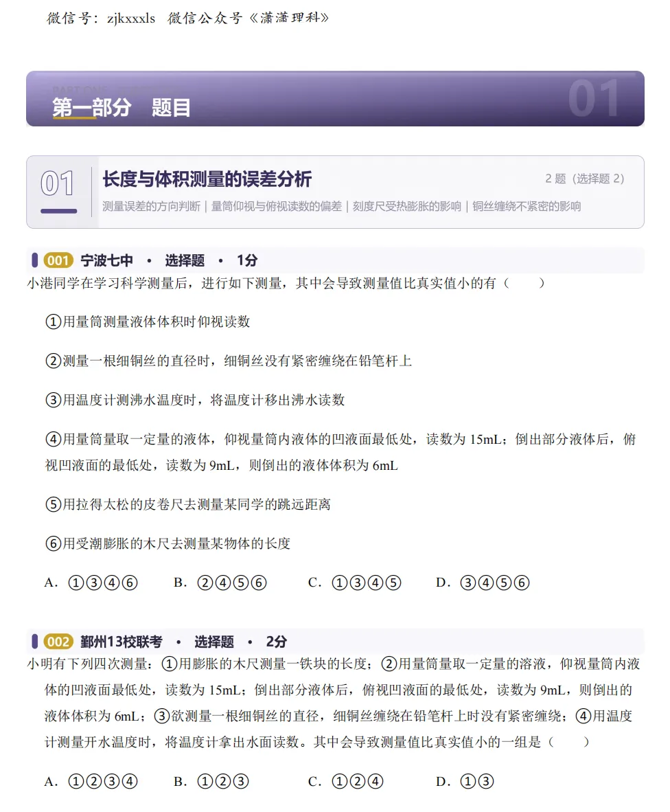Click 选择题 label in the 002 header
670x812 pixels.
tap(213, 642)
